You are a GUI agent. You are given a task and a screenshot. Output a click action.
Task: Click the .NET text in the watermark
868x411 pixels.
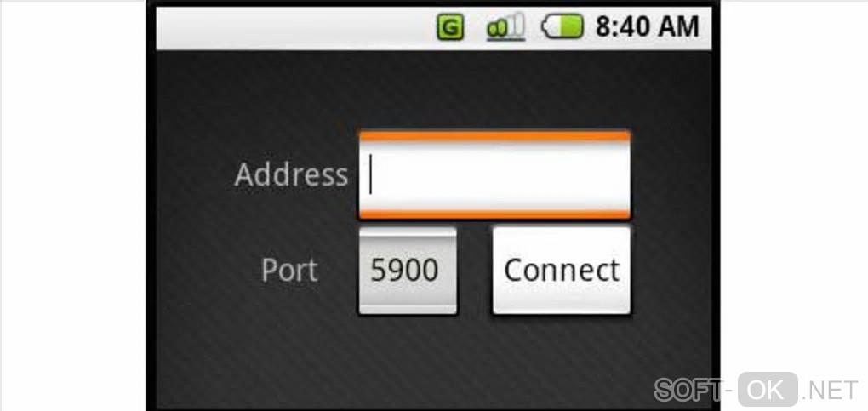click(830, 391)
